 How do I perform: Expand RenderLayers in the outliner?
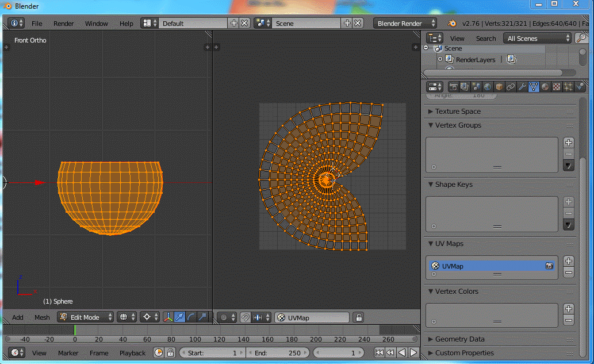440,59
